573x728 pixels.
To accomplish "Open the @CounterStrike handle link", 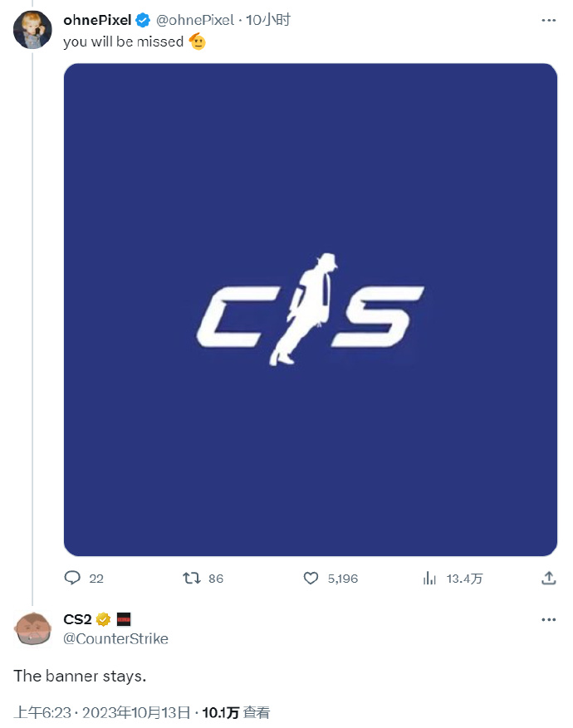I will click(x=115, y=638).
